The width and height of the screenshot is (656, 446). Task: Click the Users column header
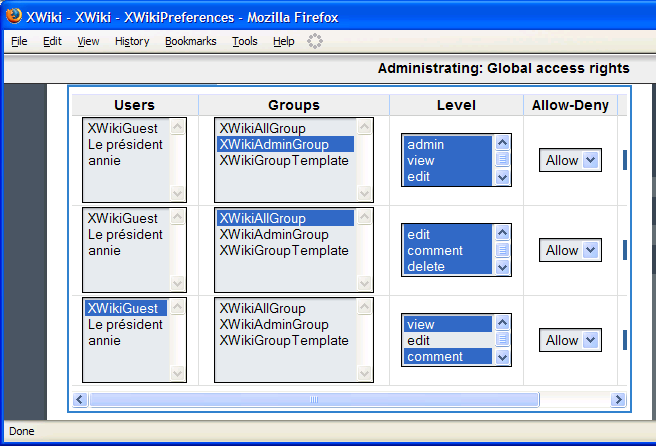coord(135,105)
